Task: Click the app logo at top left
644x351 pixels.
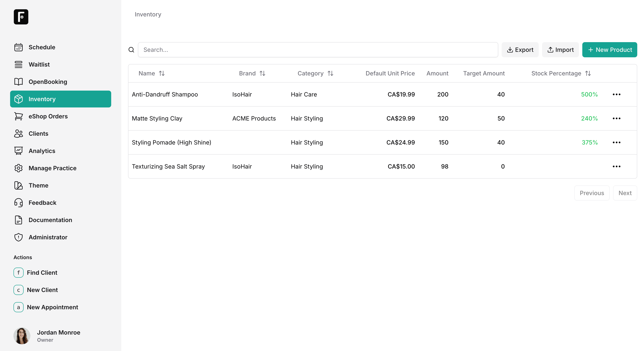Action: coord(21,17)
